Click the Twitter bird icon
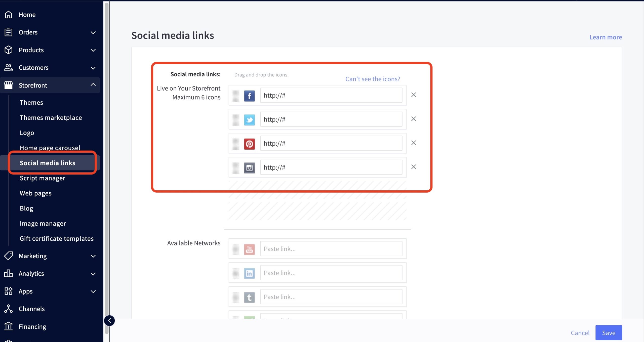This screenshot has width=644, height=342. point(249,120)
